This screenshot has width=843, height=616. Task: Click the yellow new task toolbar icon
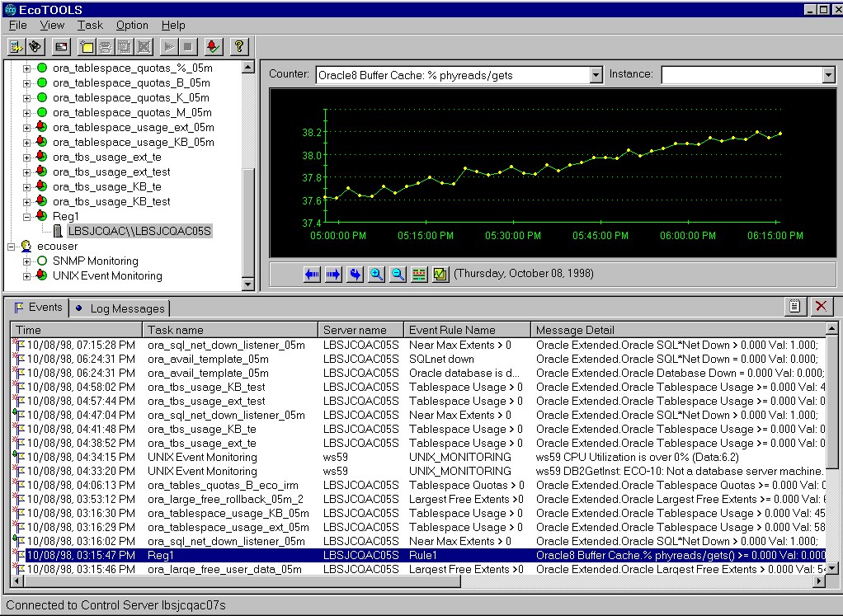87,47
